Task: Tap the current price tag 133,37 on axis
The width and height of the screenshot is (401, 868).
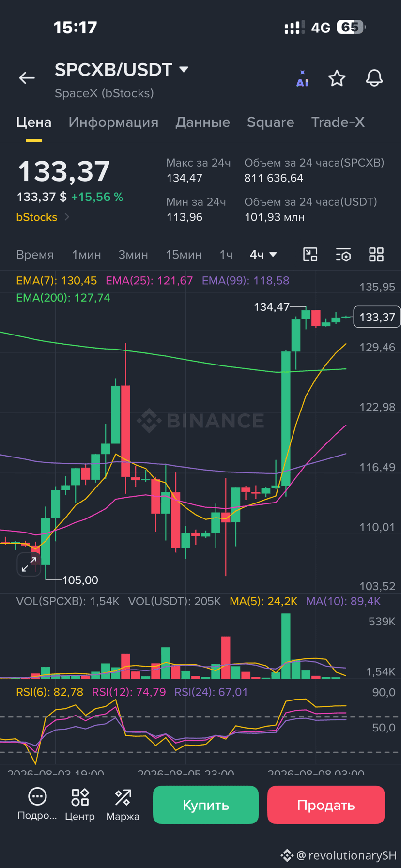Action: (377, 317)
